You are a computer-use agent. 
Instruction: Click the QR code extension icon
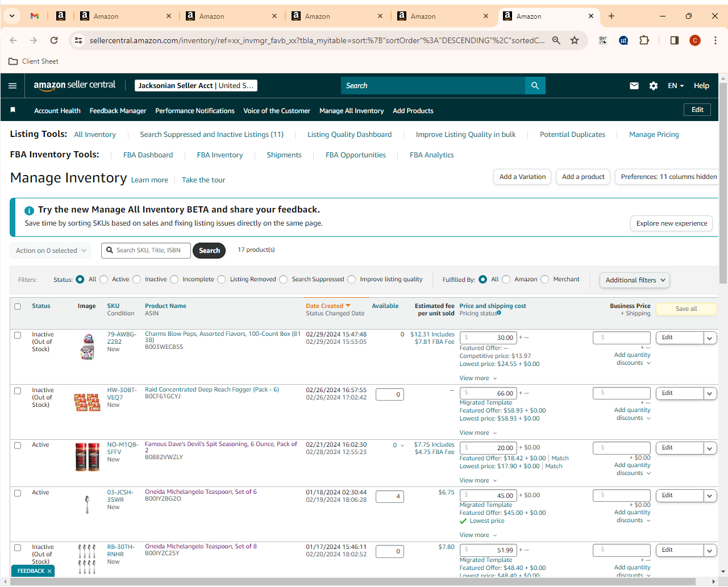point(603,40)
